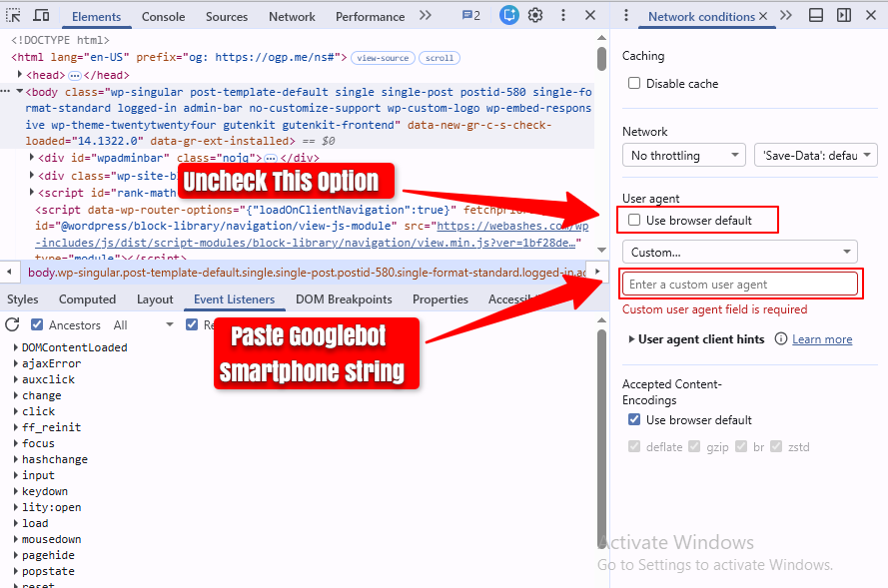The height and width of the screenshot is (588, 888).
Task: Open the Sources tab
Action: (227, 16)
